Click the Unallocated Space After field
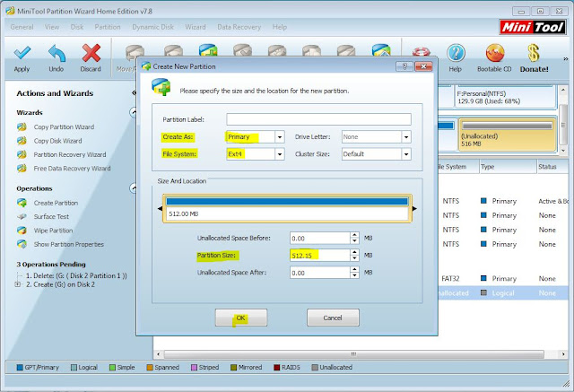The width and height of the screenshot is (574, 392). 320,273
